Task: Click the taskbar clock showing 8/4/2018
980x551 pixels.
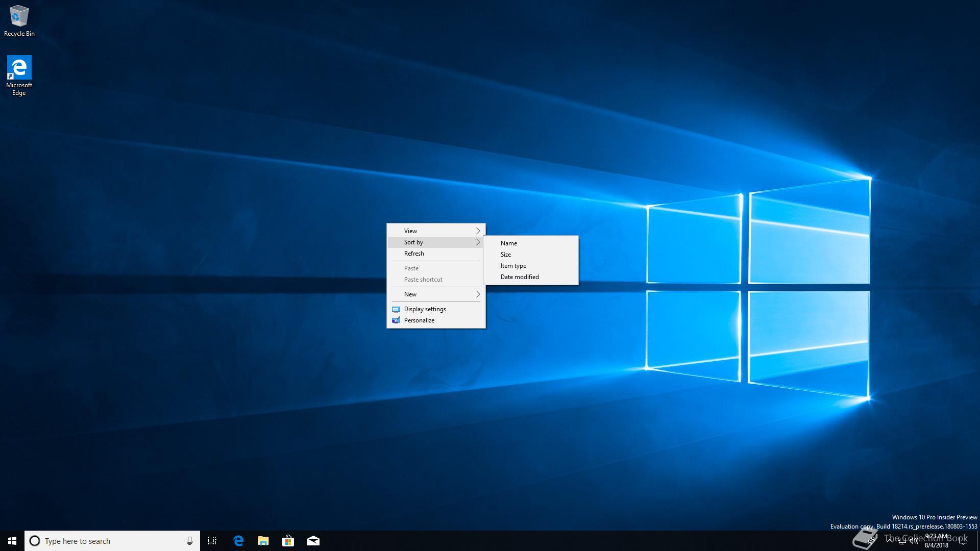Action: pos(937,541)
